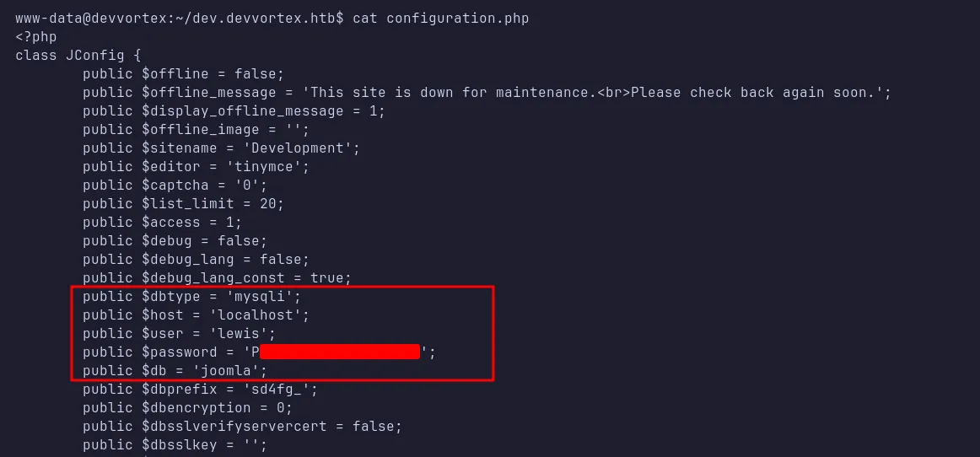Click the '$list_limit = 20' line
Screen dimensions: 980x457
pyautogui.click(x=183, y=203)
